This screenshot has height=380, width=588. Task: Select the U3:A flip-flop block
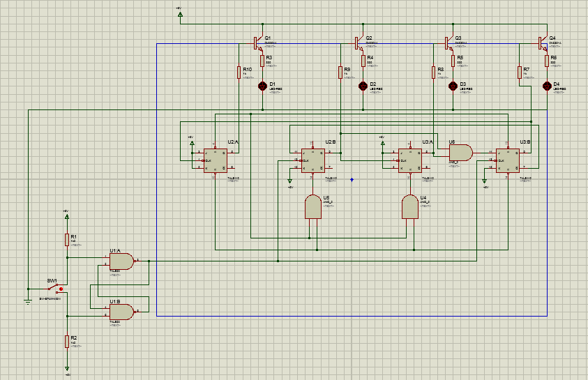pos(409,160)
